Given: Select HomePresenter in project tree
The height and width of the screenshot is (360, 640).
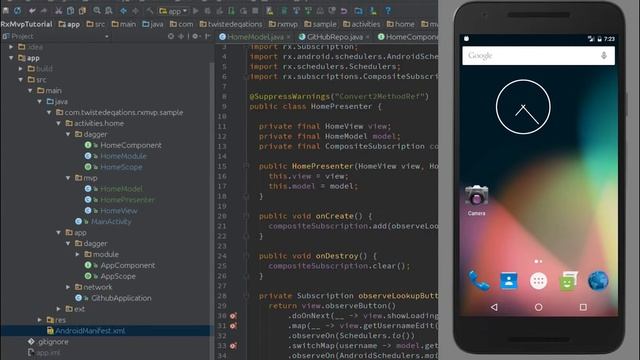Looking at the screenshot, I should [x=127, y=200].
